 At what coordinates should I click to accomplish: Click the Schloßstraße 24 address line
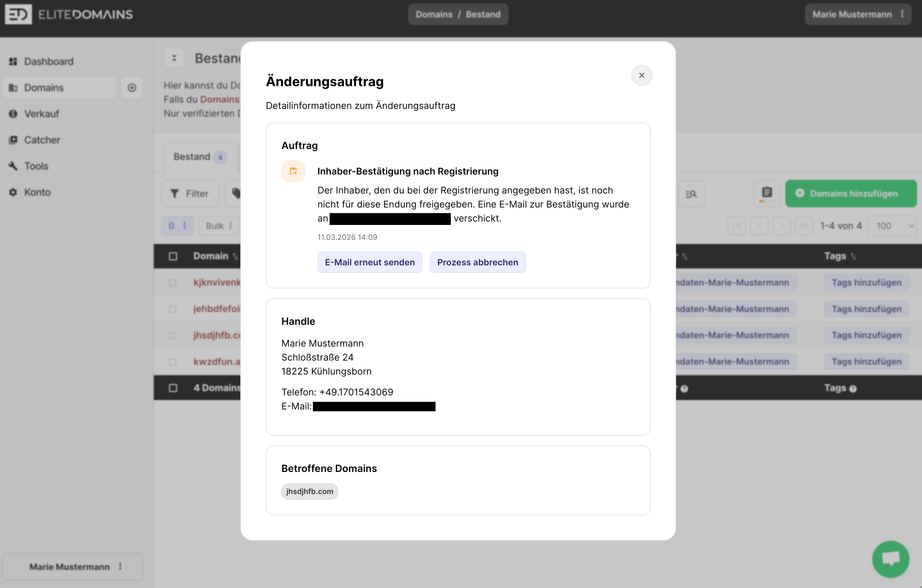[317, 357]
